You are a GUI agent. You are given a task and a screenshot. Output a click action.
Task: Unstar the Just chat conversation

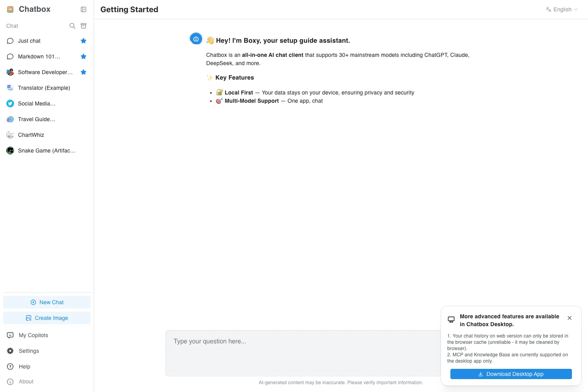83,41
